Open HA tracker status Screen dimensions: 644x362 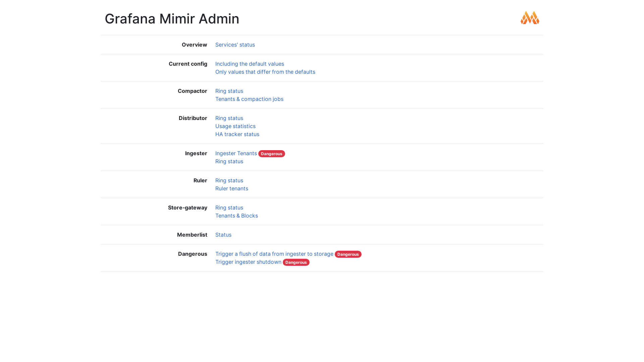pyautogui.click(x=237, y=134)
